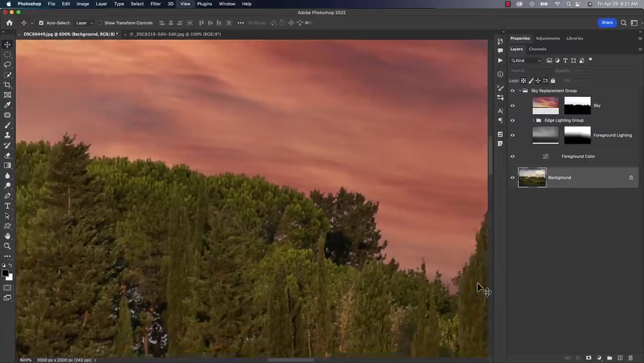Select the Brush tool
Image resolution: width=644 pixels, height=363 pixels.
pos(8,125)
